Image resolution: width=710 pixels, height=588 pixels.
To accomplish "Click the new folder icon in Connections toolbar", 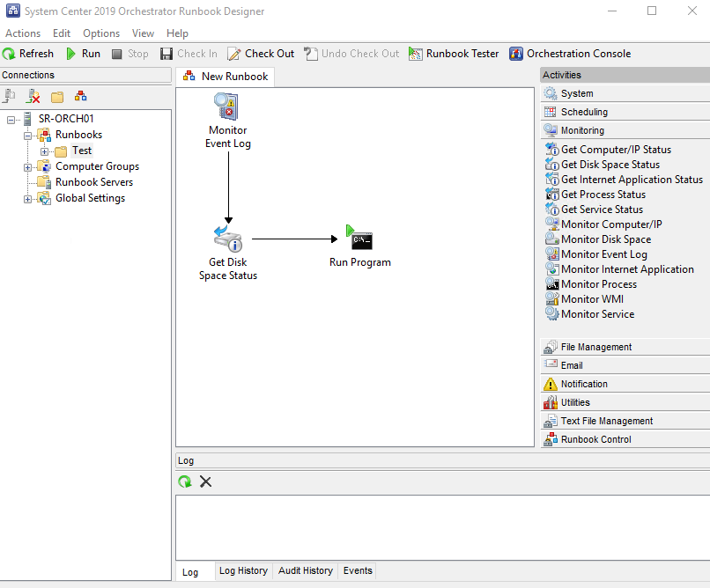I will point(57,97).
